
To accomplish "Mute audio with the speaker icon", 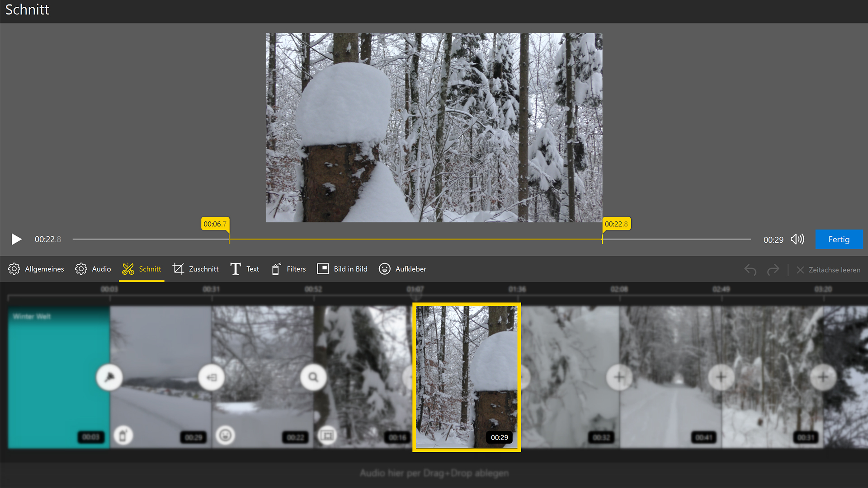I will [x=797, y=239].
